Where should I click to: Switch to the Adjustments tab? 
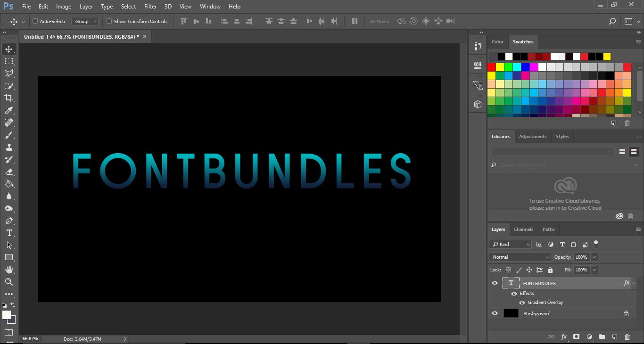tap(533, 137)
